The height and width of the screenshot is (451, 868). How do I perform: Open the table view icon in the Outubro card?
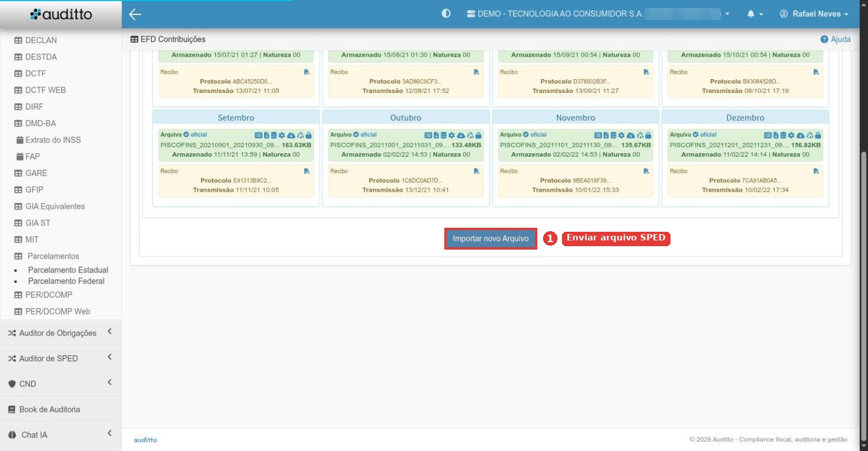point(428,135)
